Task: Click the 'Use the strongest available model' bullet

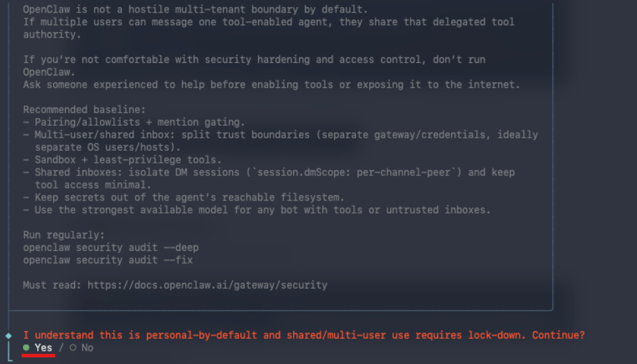Action: tap(257, 210)
